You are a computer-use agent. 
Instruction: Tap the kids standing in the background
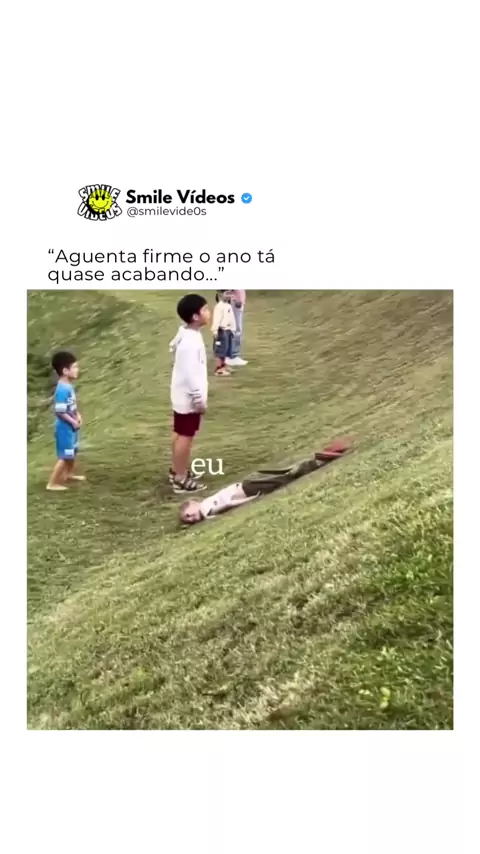click(x=229, y=332)
